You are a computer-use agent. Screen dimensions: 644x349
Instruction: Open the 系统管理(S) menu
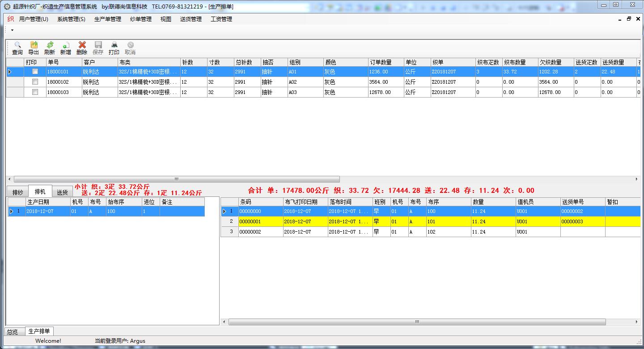(x=71, y=19)
